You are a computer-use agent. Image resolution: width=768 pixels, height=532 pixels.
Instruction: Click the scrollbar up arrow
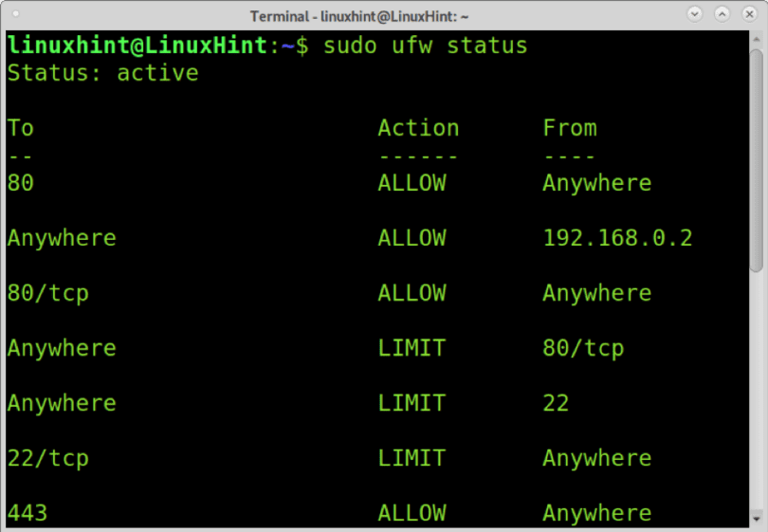pos(757,39)
